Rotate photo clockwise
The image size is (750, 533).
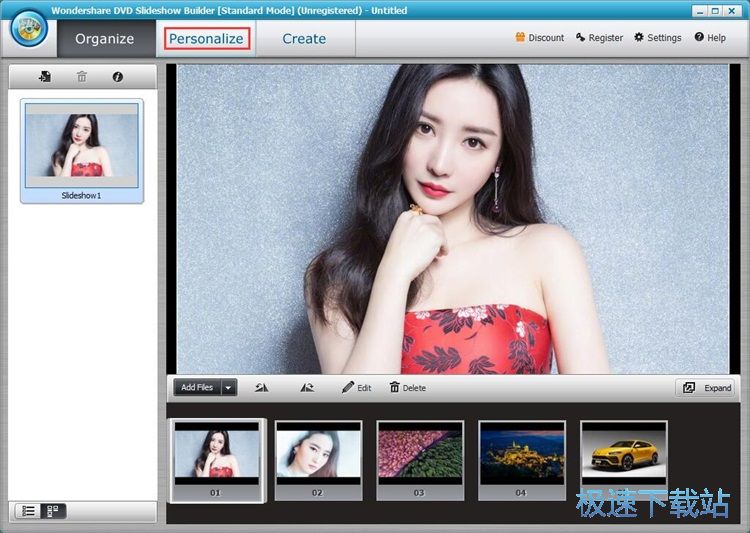[307, 388]
